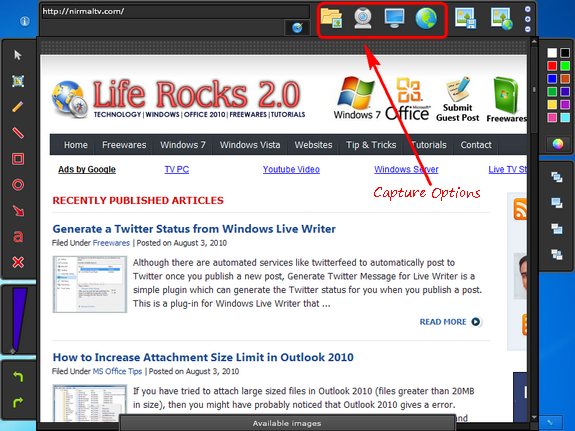Click the TV PC ad link

pyautogui.click(x=177, y=169)
